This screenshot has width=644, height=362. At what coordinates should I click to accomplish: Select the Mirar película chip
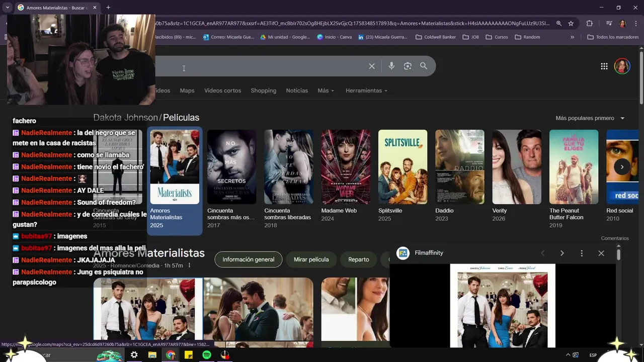[311, 259]
